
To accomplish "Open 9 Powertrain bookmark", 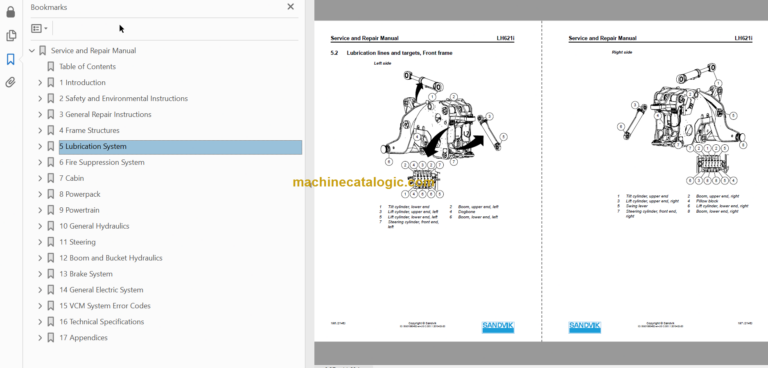I will pyautogui.click(x=79, y=210).
